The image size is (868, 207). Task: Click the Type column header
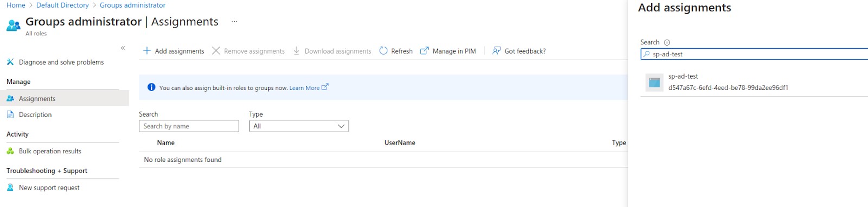tap(619, 143)
